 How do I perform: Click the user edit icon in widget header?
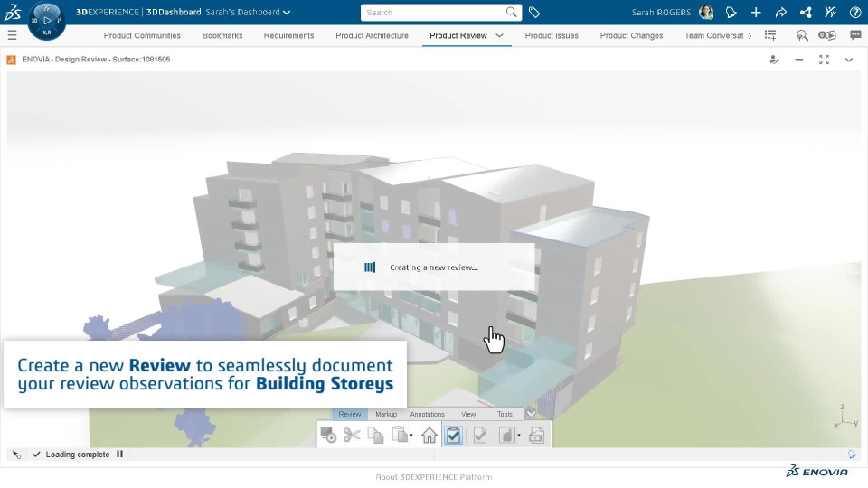(775, 60)
